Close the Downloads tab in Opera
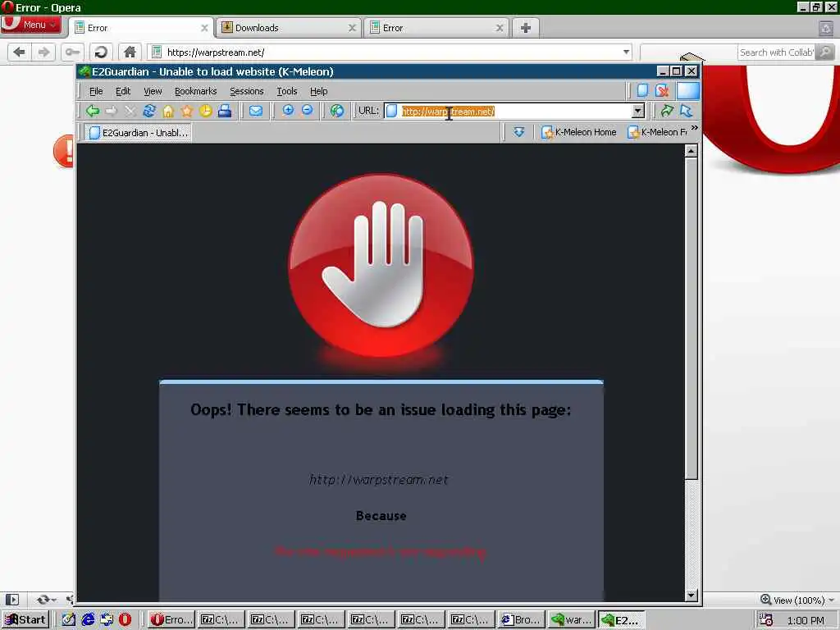This screenshot has width=840, height=630. [x=352, y=28]
